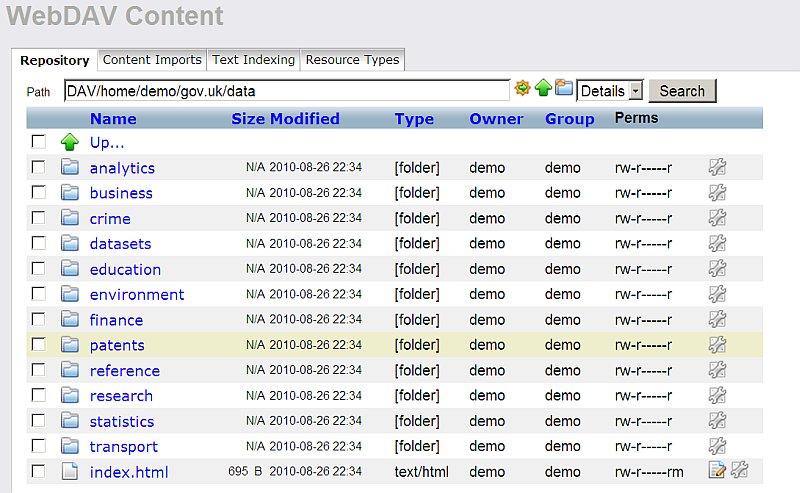
Task: Sort the listing by Modified column
Action: [304, 118]
